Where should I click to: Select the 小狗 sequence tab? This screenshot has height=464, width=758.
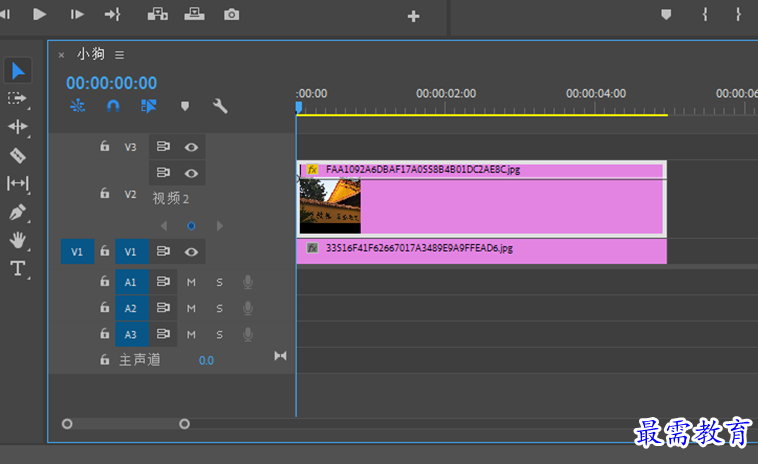tap(91, 54)
